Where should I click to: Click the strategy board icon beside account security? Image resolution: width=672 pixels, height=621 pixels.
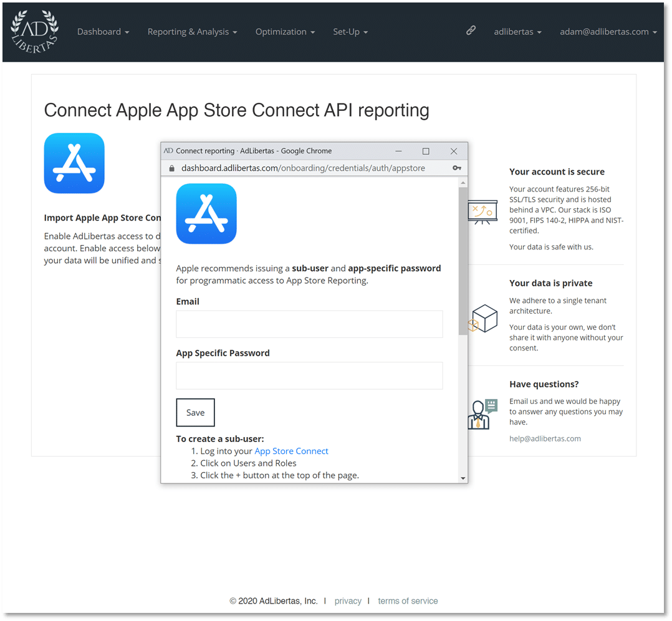tap(482, 212)
